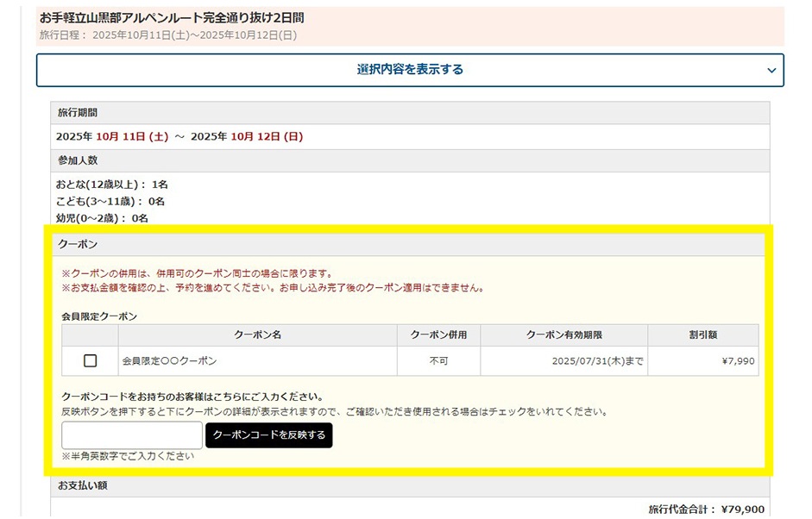Screen dimensions: 812x519
Task: Click the 旅行日程 date line under title
Action: click(x=168, y=35)
